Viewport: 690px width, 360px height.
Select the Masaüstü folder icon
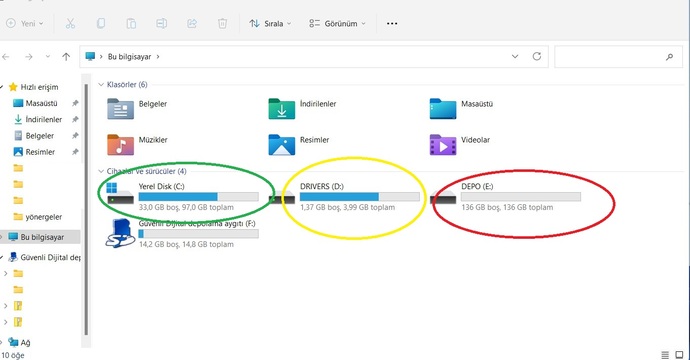[x=443, y=109]
